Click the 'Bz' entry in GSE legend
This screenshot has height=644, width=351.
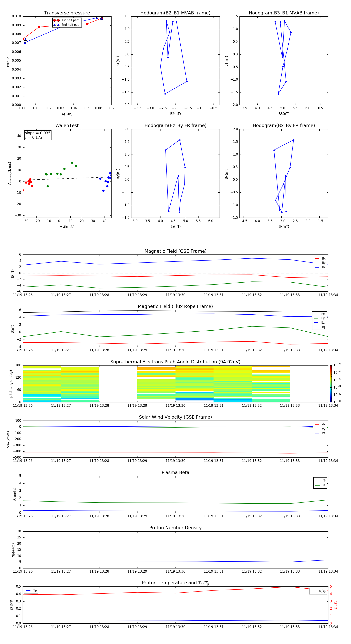[320, 267]
